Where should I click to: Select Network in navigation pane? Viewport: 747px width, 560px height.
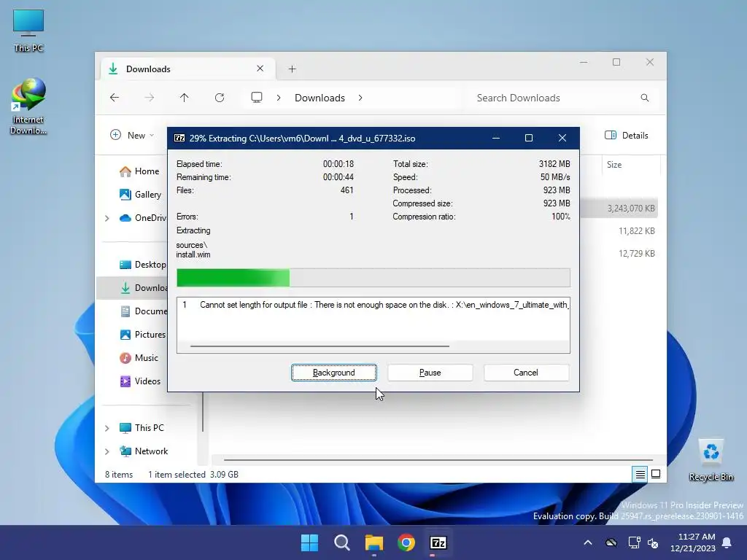(x=144, y=451)
